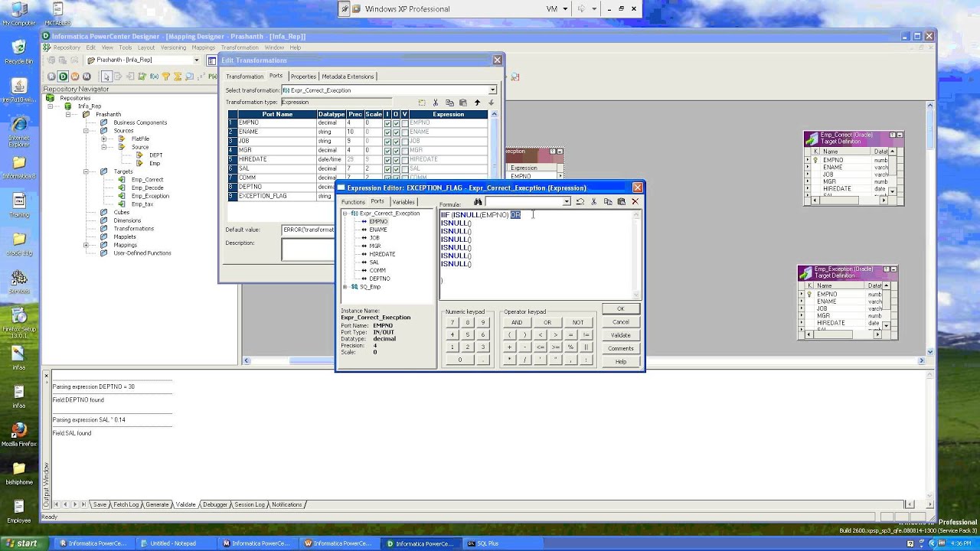
Task: Toggle Variable checkbox for MGR port
Action: (x=404, y=151)
